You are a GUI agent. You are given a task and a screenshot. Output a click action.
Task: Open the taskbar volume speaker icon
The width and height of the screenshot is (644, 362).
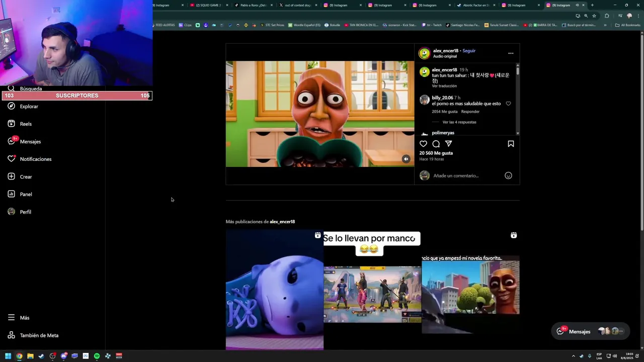[x=614, y=356]
